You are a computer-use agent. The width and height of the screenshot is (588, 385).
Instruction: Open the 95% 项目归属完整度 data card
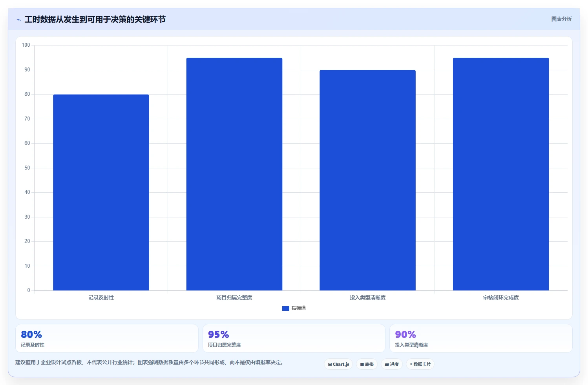(294, 338)
